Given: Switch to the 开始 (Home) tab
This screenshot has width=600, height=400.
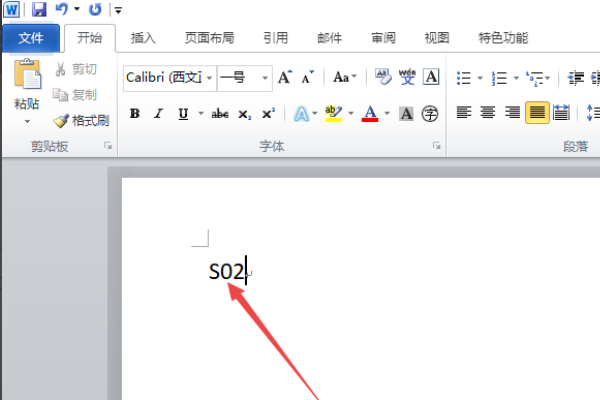Looking at the screenshot, I should click(x=90, y=38).
